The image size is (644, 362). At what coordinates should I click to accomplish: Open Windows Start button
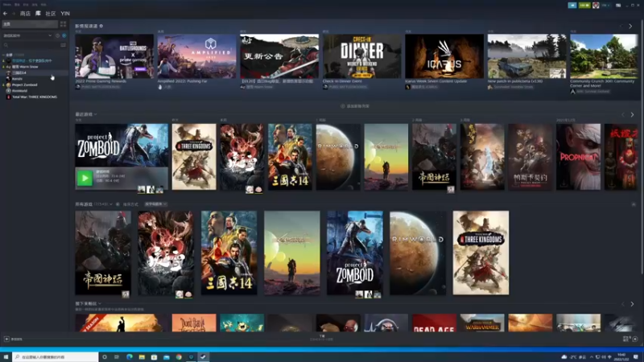(6, 357)
